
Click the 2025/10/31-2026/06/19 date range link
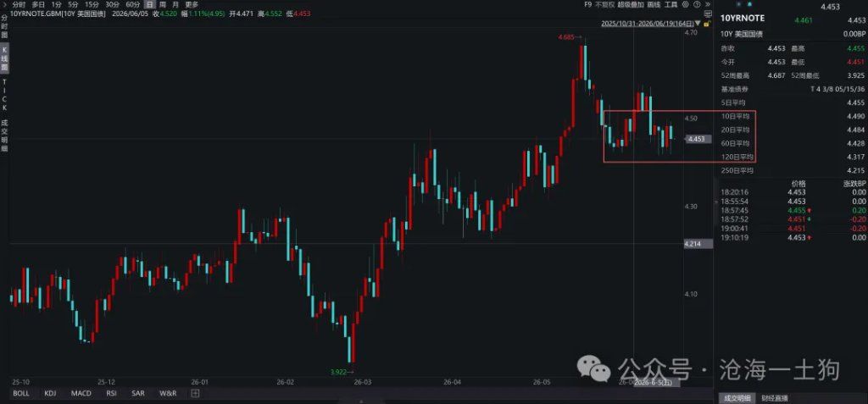point(647,24)
